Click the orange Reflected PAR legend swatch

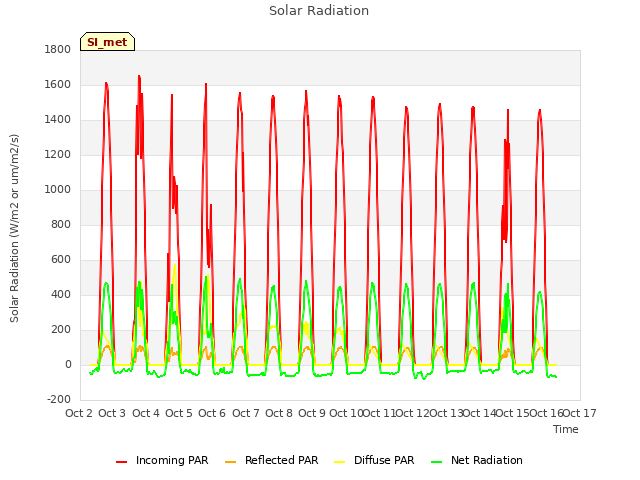[x=231, y=462]
